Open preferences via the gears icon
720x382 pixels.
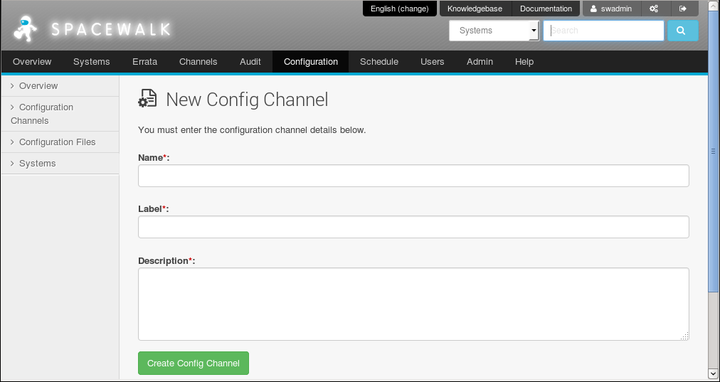point(654,9)
